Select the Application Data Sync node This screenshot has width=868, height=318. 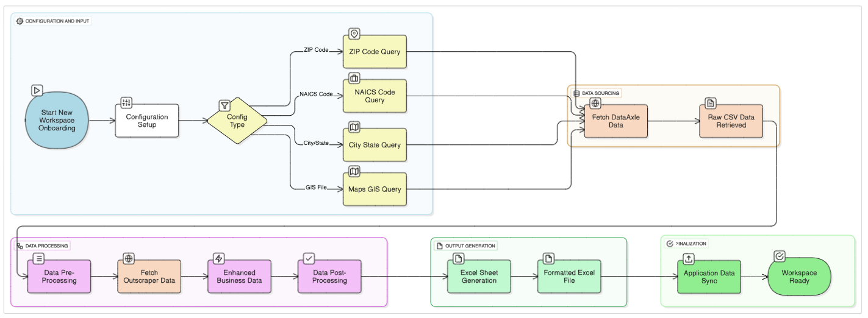click(709, 277)
